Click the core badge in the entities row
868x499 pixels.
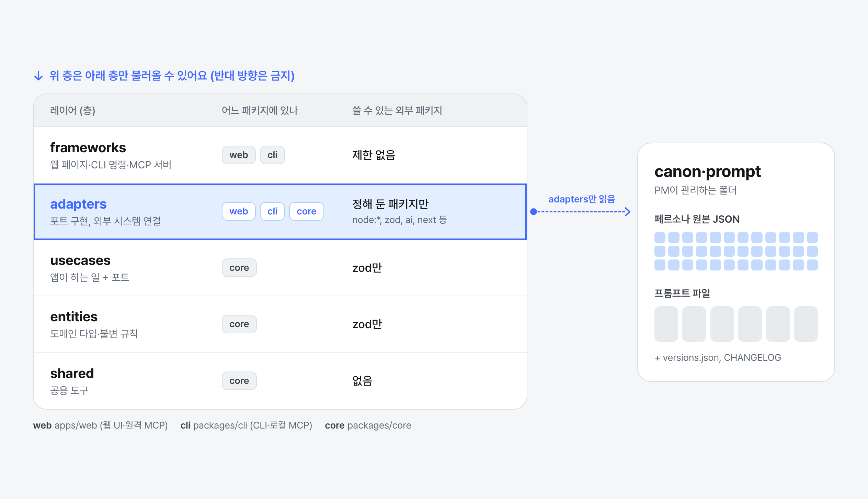tap(239, 324)
